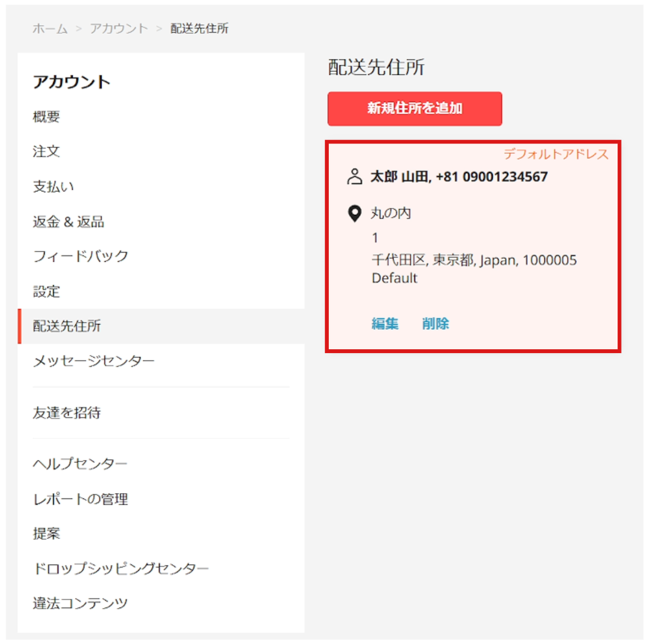Click 配送先住所 in the breadcrumb
The width and height of the screenshot is (649, 644).
point(200,29)
